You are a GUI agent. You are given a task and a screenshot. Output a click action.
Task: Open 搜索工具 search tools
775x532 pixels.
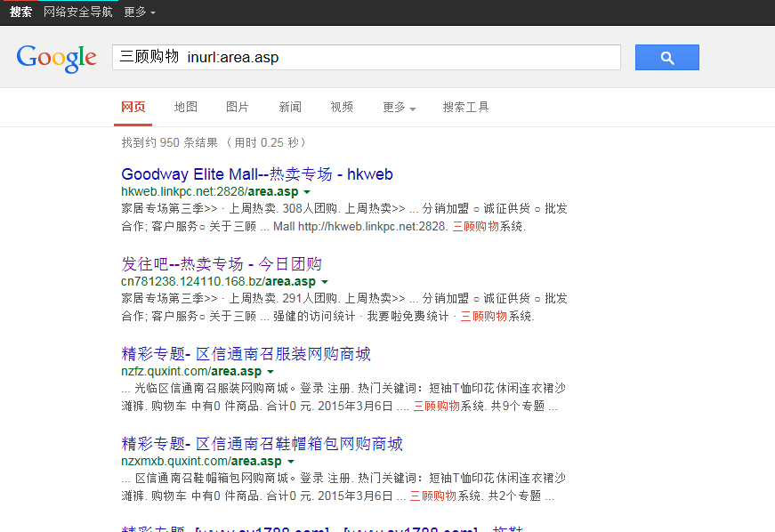(465, 107)
